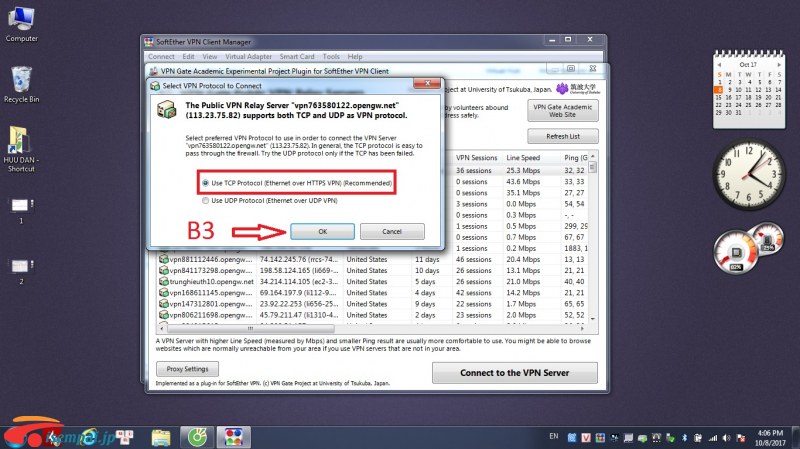Click IP address 34.214.114.105 cell
The width and height of the screenshot is (800, 449).
click(298, 282)
